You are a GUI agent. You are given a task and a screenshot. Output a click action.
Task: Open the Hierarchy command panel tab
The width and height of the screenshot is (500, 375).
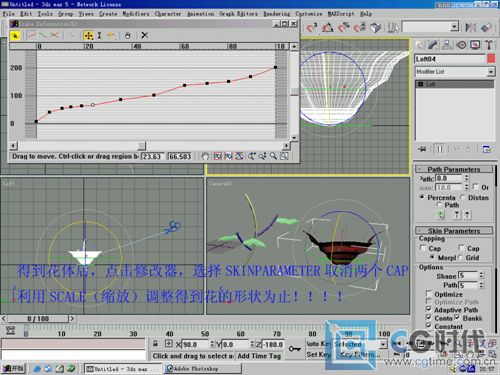pos(447,45)
